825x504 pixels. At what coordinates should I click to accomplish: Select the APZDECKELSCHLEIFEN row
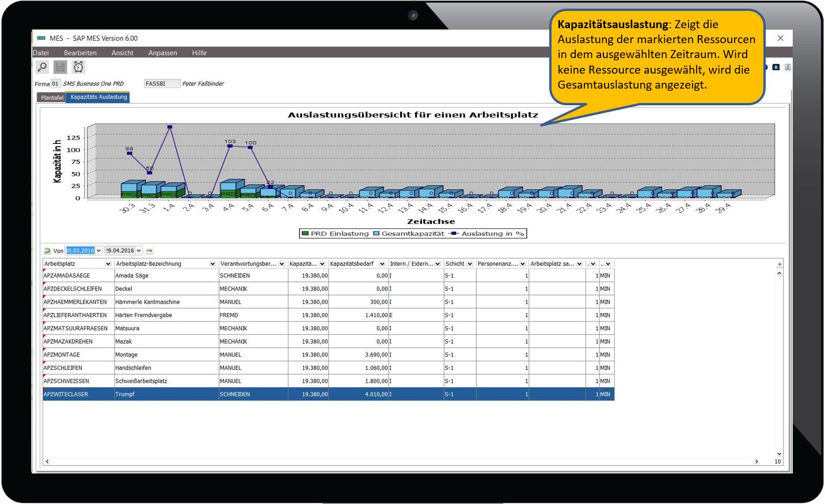[x=328, y=289]
